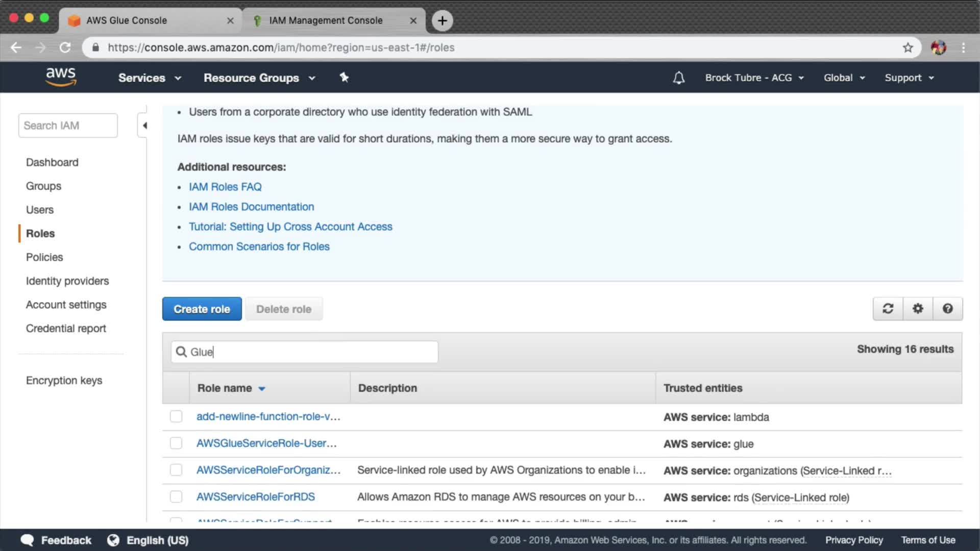The height and width of the screenshot is (551, 980).
Task: Open the table settings gear icon
Action: pyautogui.click(x=918, y=309)
